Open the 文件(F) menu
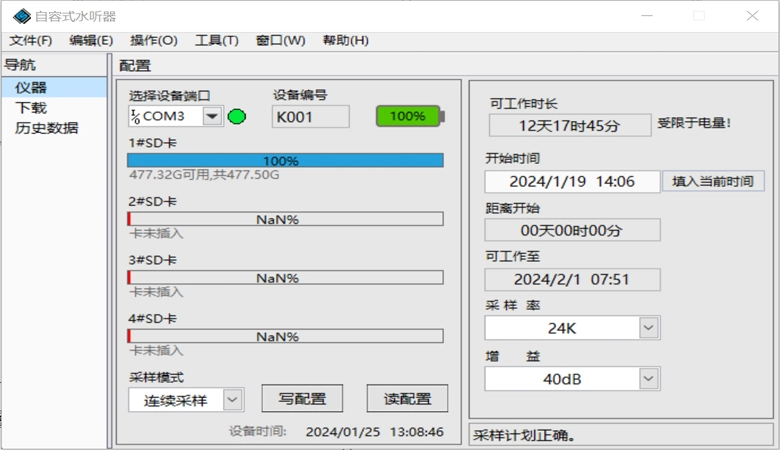 pyautogui.click(x=30, y=40)
